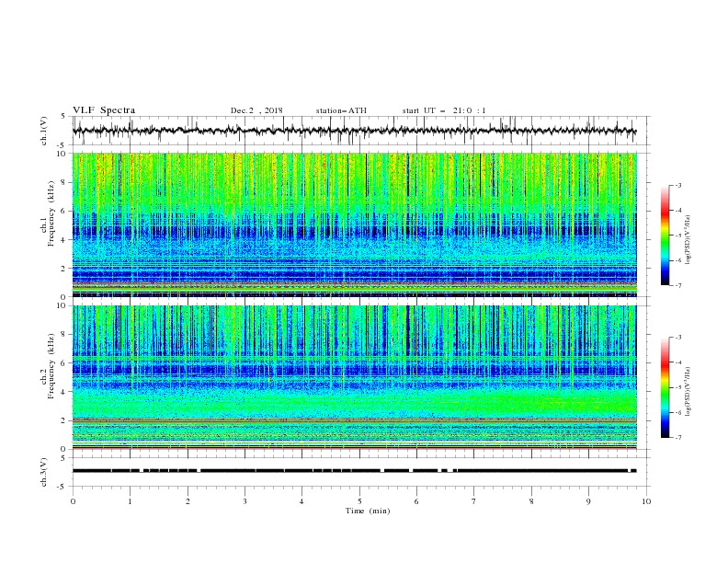Click the '-3' label on upper colorbar
The width and height of the screenshot is (728, 563).
click(x=677, y=185)
